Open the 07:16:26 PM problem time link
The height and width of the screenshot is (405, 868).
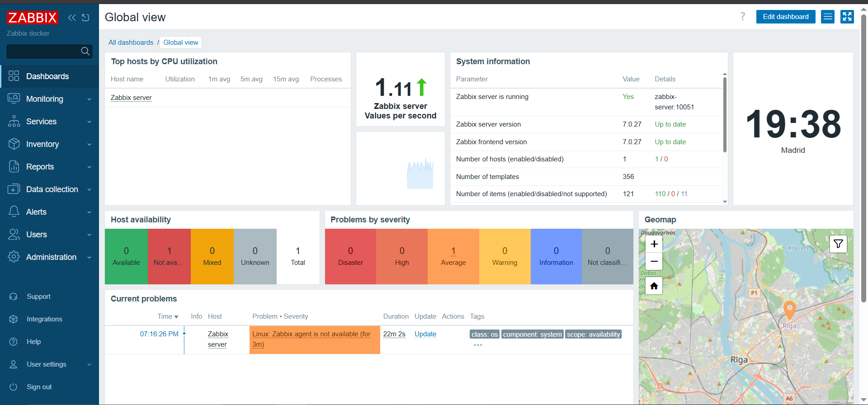[x=159, y=334]
